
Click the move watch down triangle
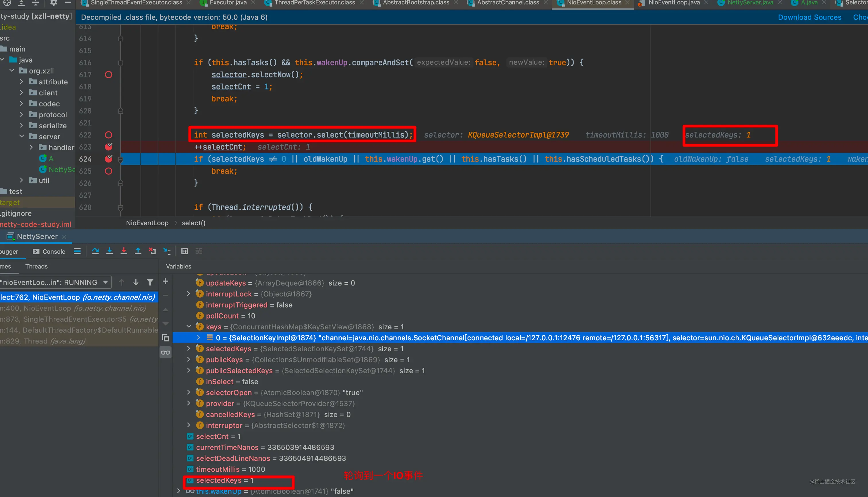(x=166, y=324)
